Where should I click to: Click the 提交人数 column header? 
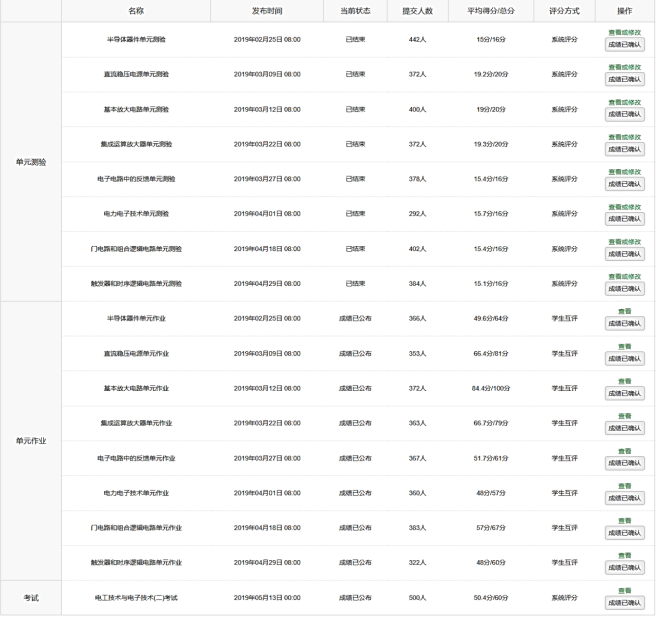tap(418, 11)
